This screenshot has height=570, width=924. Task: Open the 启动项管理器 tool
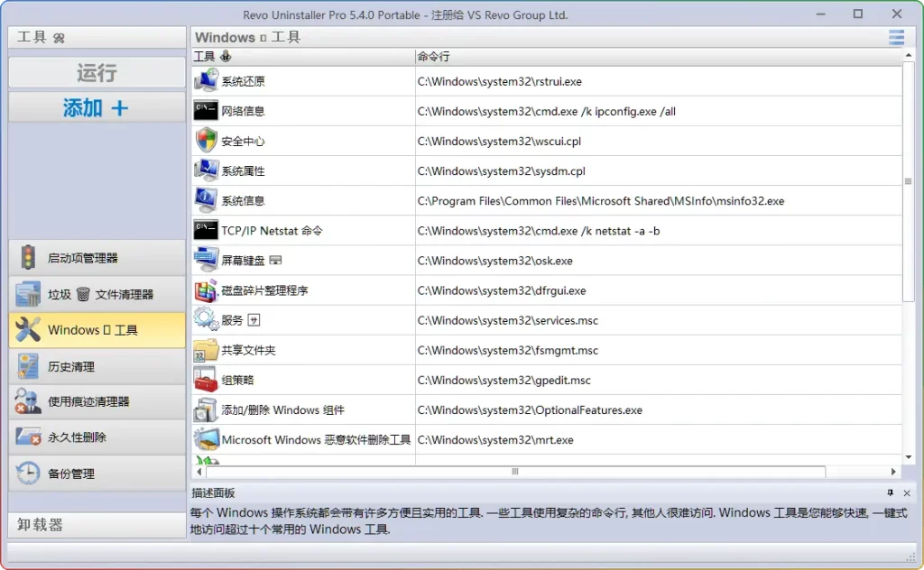(x=97, y=258)
